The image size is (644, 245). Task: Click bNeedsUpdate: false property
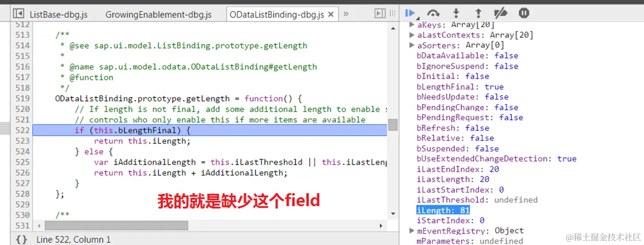(x=462, y=97)
